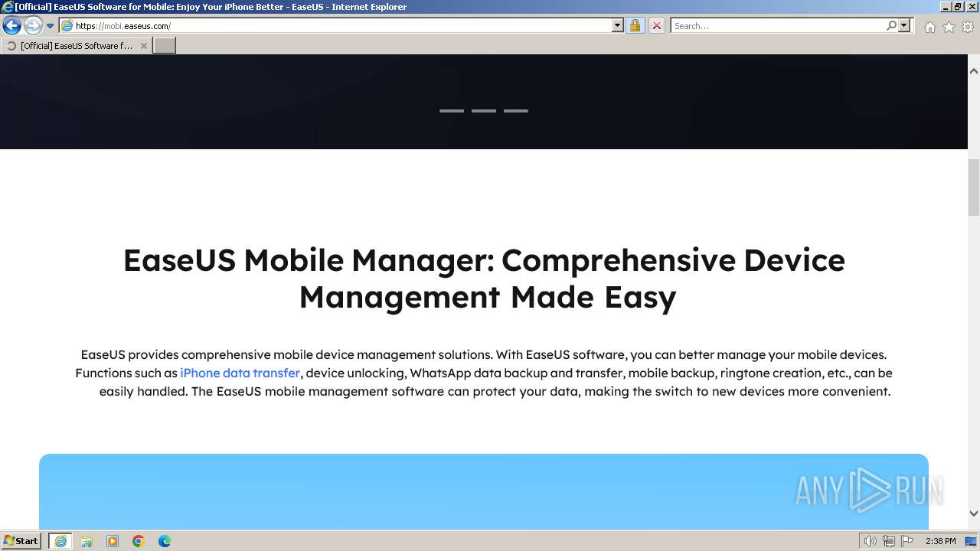Open the search provider dropdown
Viewport: 980px width, 551px height.
[x=904, y=26]
